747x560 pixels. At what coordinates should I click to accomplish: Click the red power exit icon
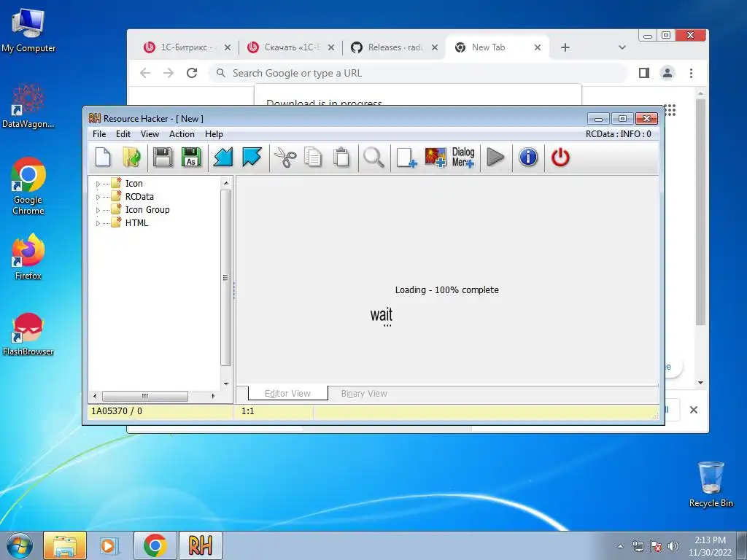pyautogui.click(x=560, y=157)
